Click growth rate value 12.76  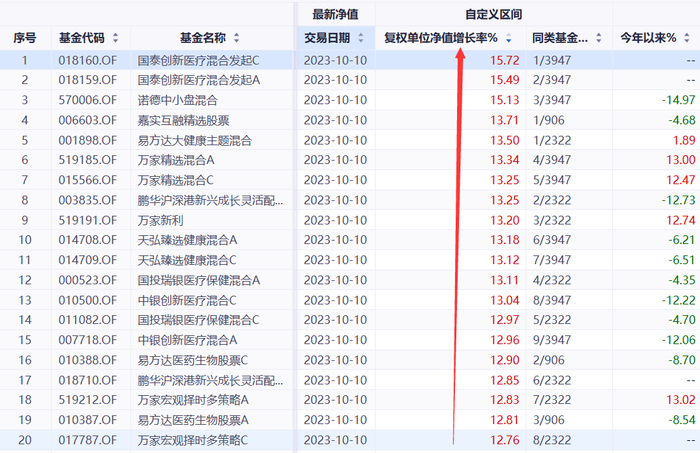tap(504, 440)
